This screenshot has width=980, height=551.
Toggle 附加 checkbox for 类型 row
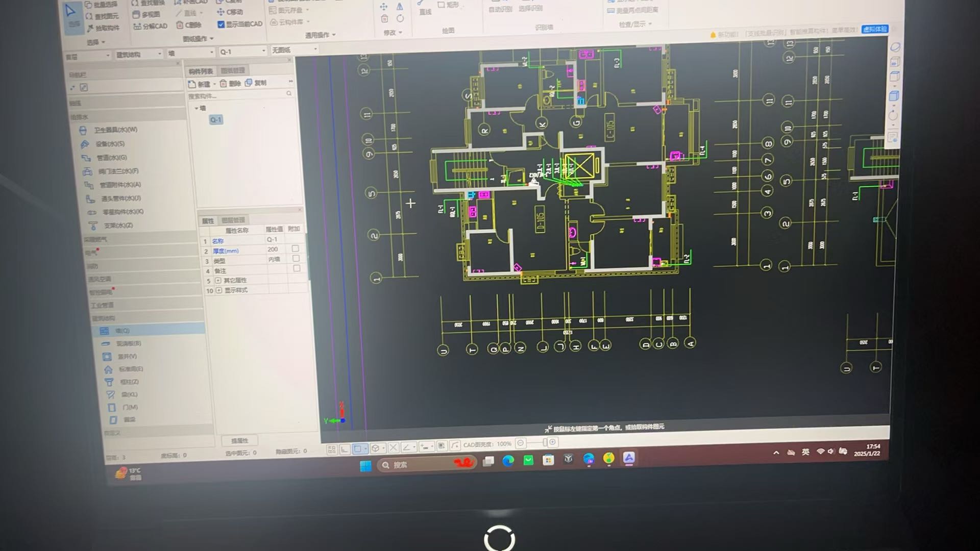click(296, 258)
